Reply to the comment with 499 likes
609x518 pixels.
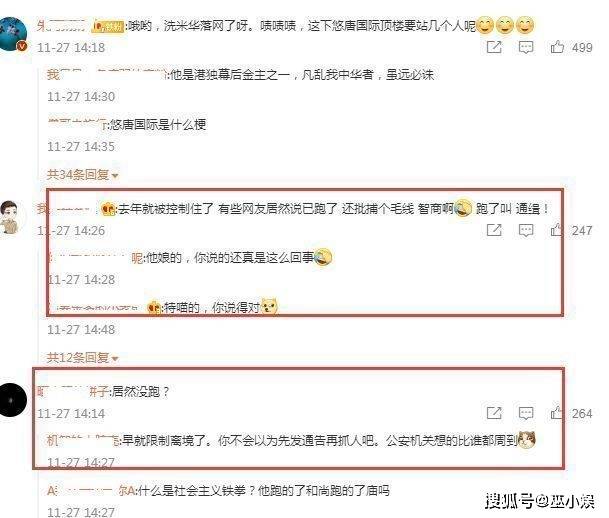pos(526,47)
